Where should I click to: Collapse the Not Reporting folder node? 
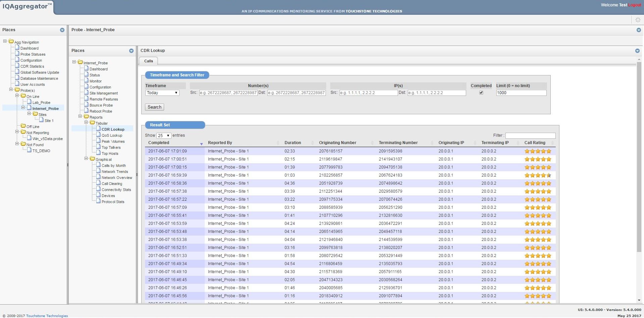(17, 132)
